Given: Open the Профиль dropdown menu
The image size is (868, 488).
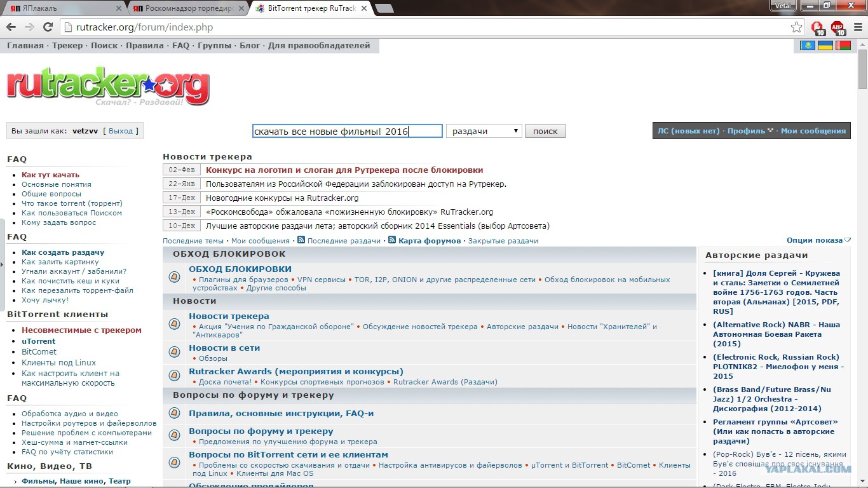Looking at the screenshot, I should click(750, 131).
